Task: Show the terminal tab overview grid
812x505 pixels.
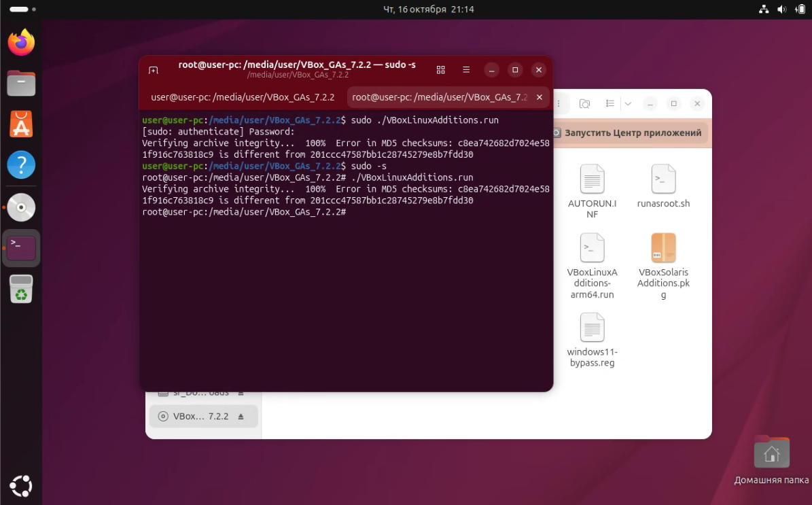Action: point(440,70)
